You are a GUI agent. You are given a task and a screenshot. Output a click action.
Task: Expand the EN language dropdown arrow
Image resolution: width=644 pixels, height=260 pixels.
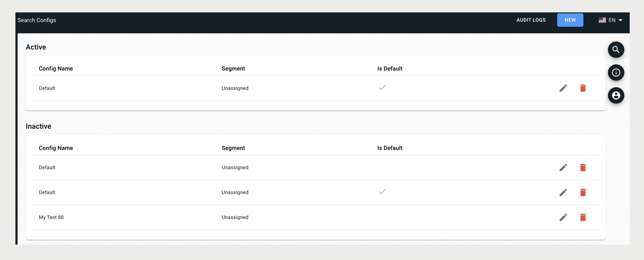pyautogui.click(x=620, y=20)
